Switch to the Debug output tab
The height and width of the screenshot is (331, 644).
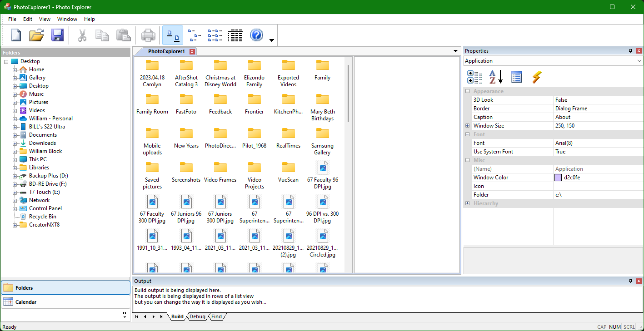point(197,316)
